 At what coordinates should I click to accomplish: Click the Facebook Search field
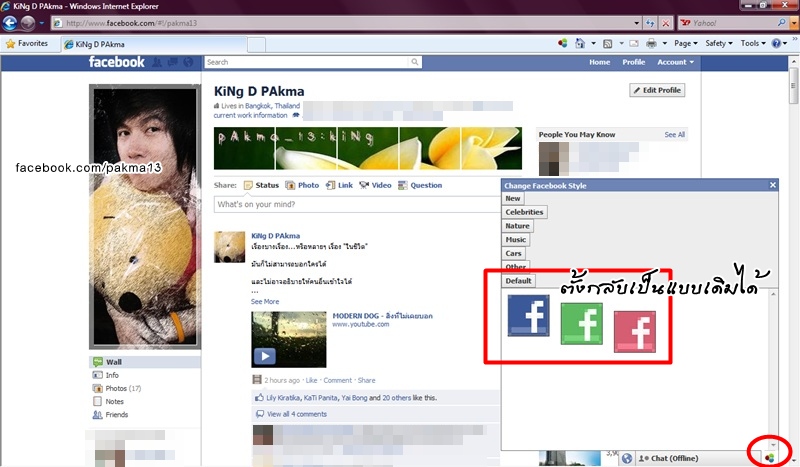[x=307, y=62]
